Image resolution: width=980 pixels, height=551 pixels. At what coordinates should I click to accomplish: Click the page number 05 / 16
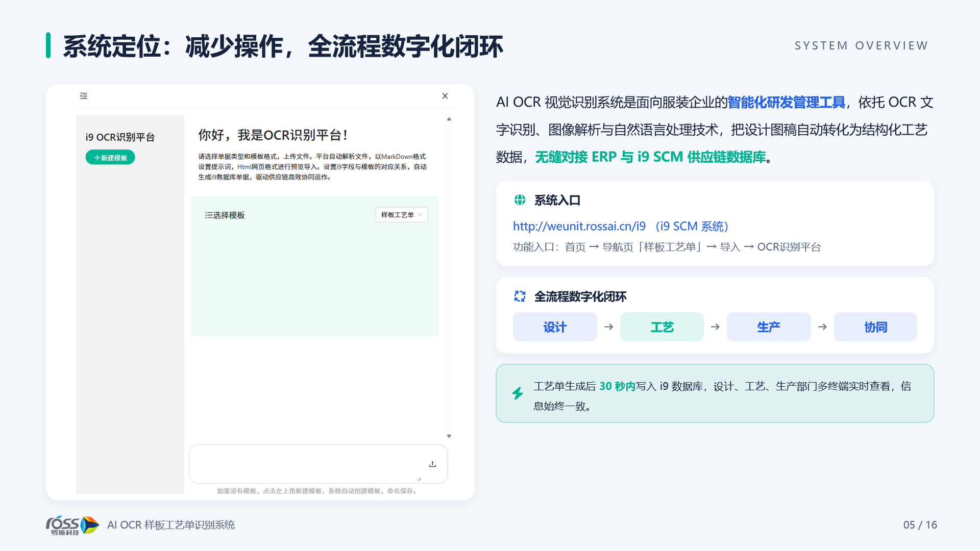point(920,525)
